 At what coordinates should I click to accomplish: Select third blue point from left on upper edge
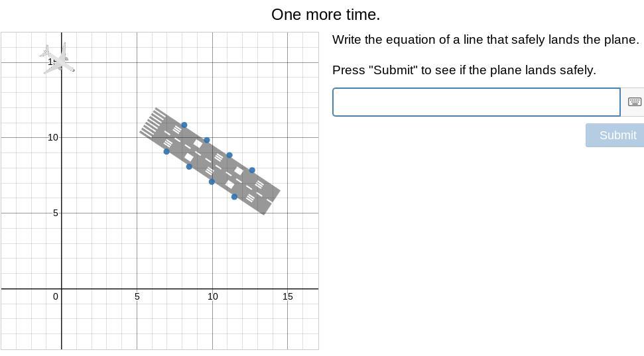tap(229, 156)
